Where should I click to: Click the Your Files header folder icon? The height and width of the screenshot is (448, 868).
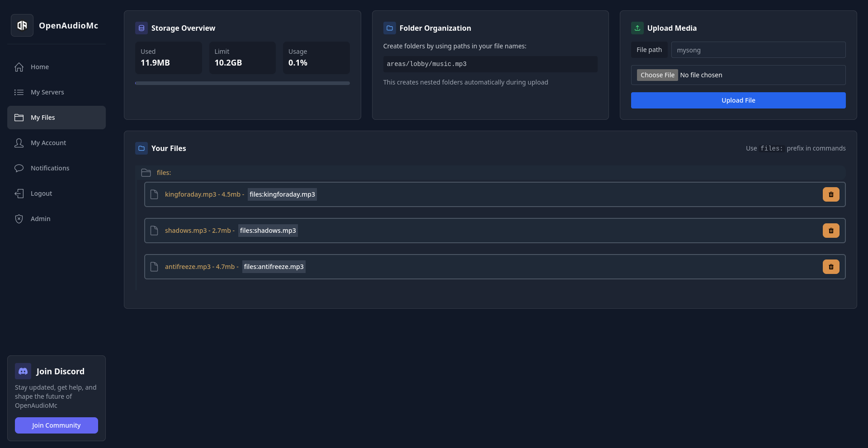(142, 148)
